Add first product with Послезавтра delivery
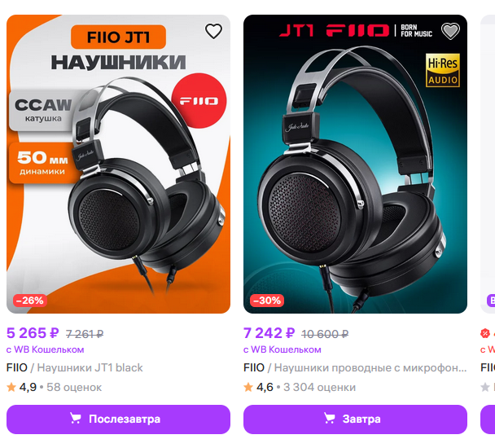Viewport: 495px width, 448px height. pos(118,419)
